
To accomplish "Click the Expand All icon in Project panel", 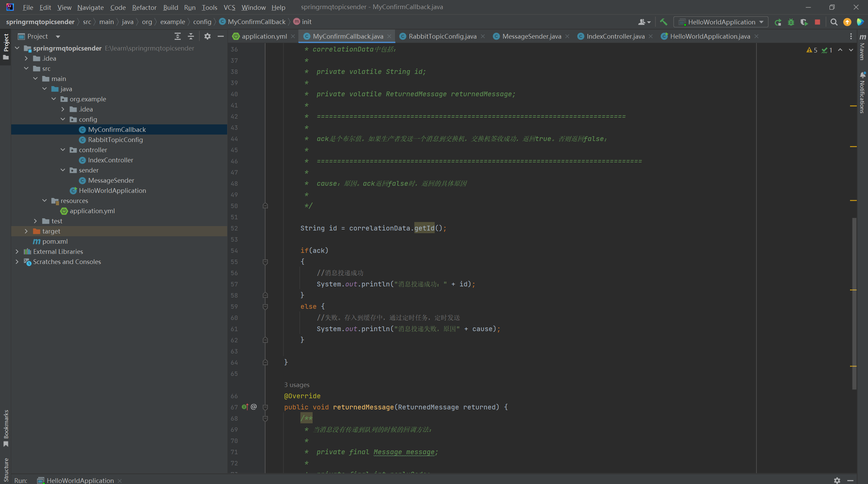I will [177, 36].
